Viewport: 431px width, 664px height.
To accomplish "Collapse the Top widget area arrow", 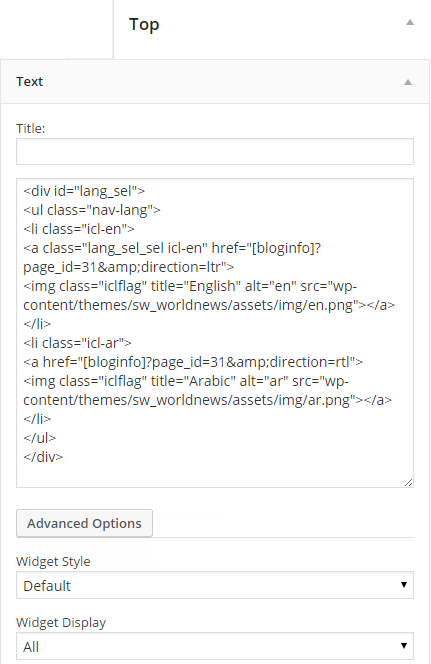I will point(409,22).
